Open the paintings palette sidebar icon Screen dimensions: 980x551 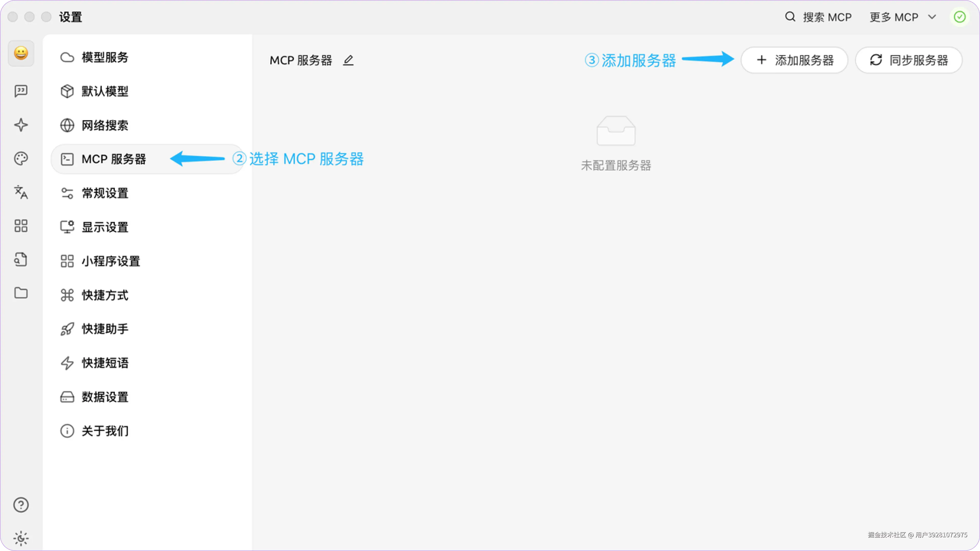click(21, 159)
